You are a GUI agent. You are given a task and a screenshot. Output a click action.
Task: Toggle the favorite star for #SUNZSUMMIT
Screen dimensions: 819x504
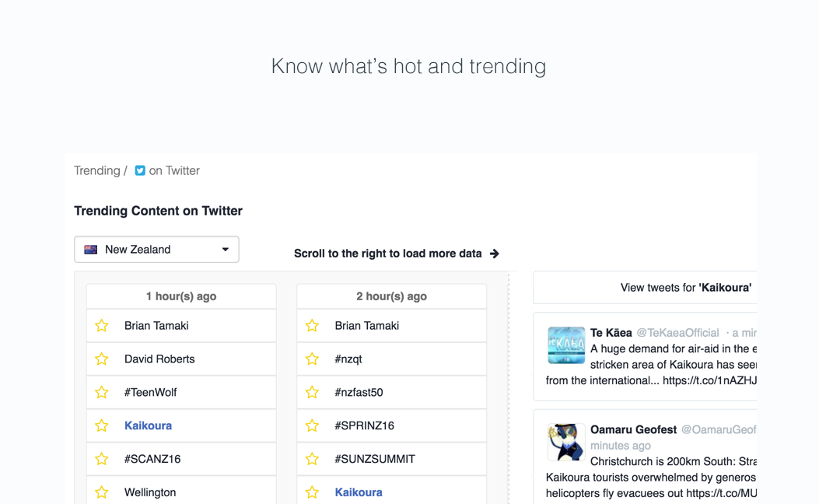(312, 459)
